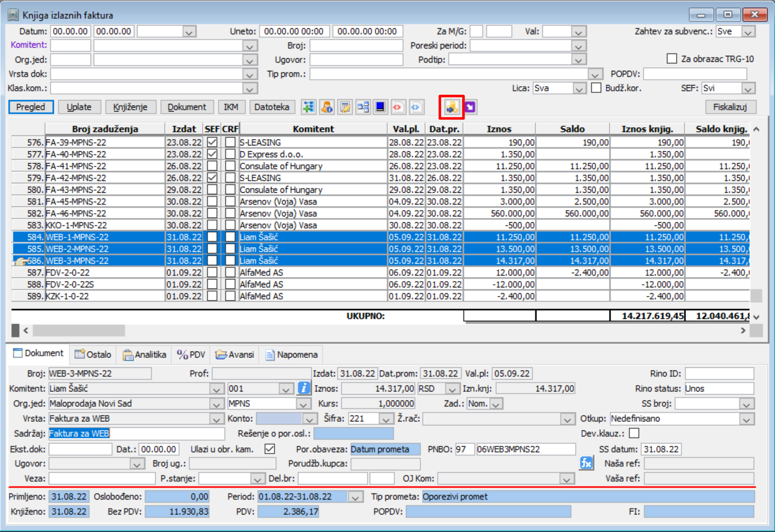The width and height of the screenshot is (775, 532).
Task: Open the Lica dropdown showing Sva
Action: (x=578, y=89)
